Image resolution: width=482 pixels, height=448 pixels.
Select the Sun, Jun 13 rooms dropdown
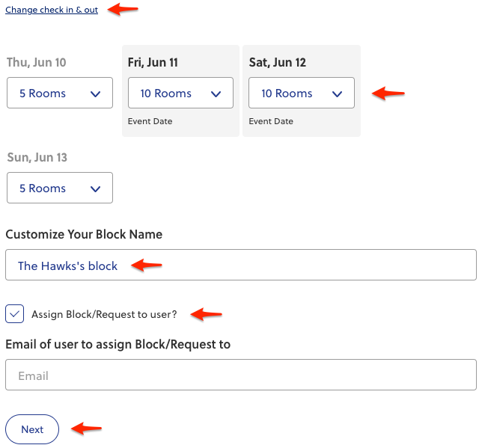click(59, 188)
